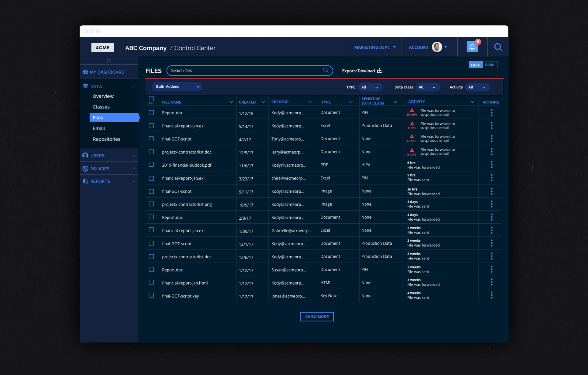Image resolution: width=588 pixels, height=375 pixels.
Task: Expand the Users sidebar section
Action: pos(134,156)
